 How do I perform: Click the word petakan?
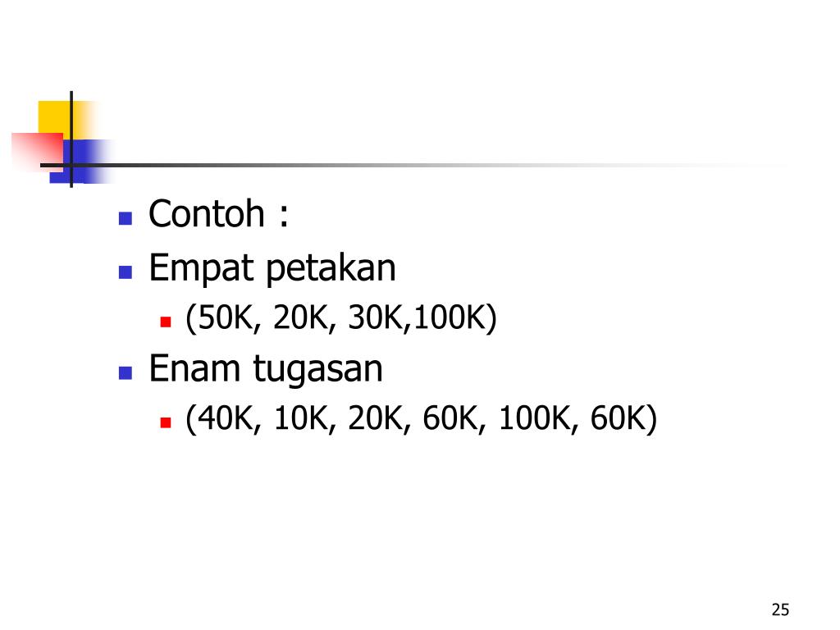pos(331,269)
